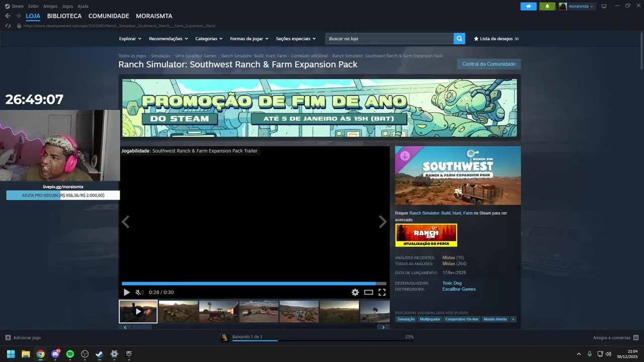The image size is (644, 362).
Task: Open the Amigos menu
Action: [50, 6]
